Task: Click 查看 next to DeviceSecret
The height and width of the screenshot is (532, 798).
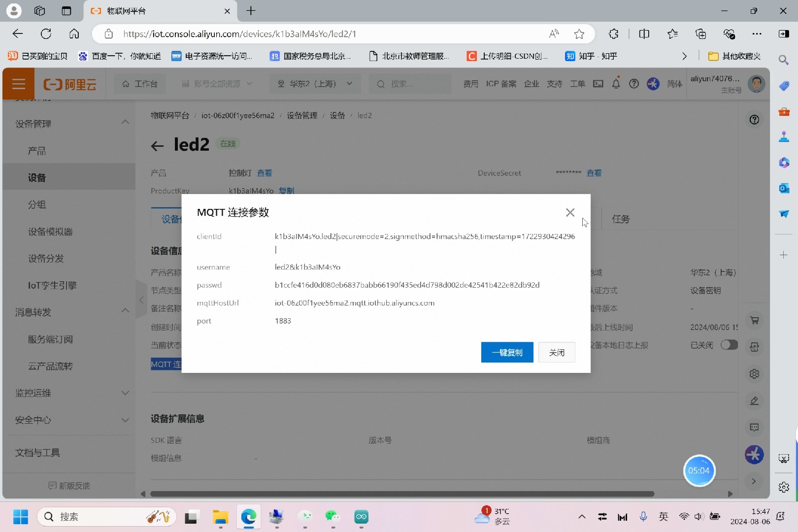Action: 594,173
